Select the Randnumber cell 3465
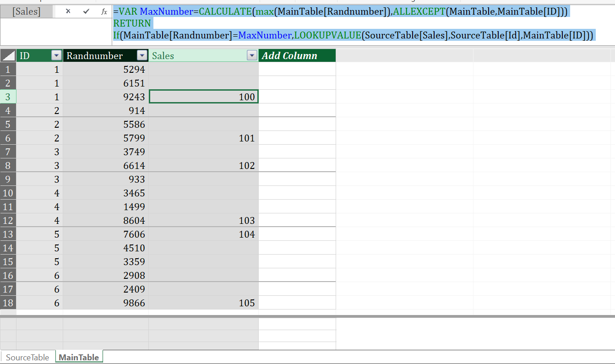 106,193
